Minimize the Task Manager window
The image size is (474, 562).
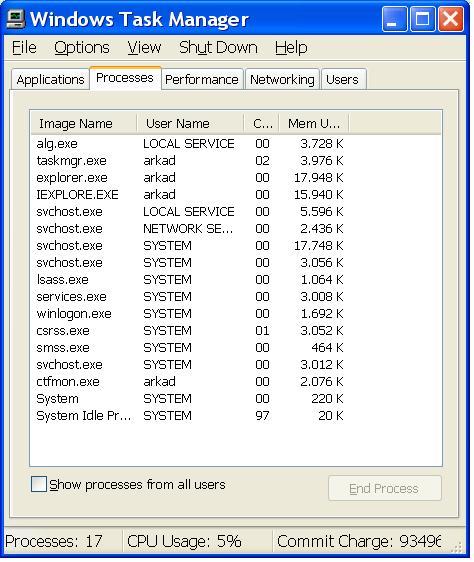pyautogui.click(x=394, y=19)
